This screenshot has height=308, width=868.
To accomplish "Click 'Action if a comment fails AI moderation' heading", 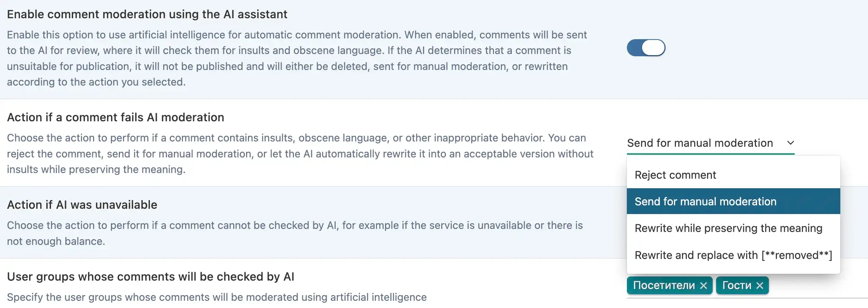I will [x=115, y=117].
